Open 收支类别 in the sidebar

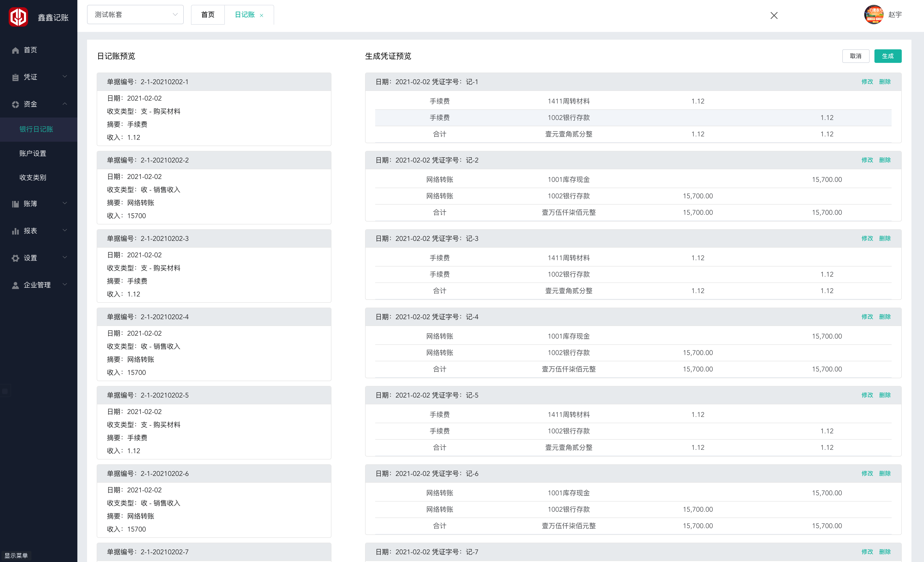(x=33, y=177)
